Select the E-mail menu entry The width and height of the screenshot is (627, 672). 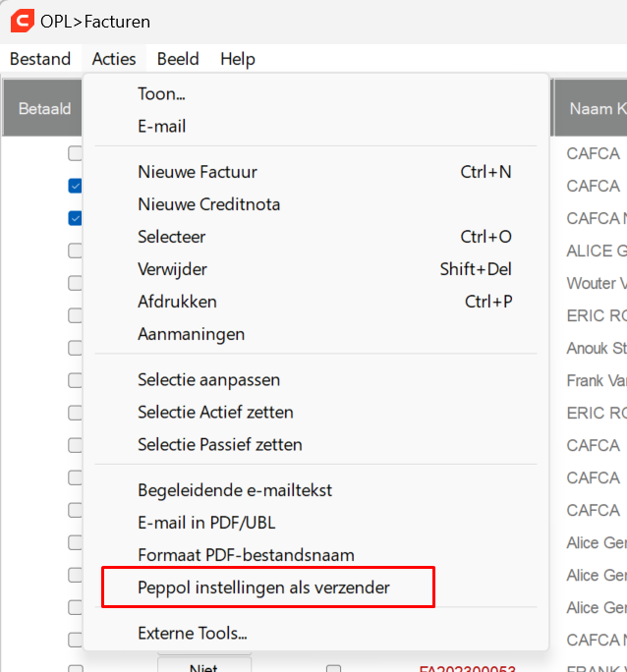pyautogui.click(x=315, y=127)
